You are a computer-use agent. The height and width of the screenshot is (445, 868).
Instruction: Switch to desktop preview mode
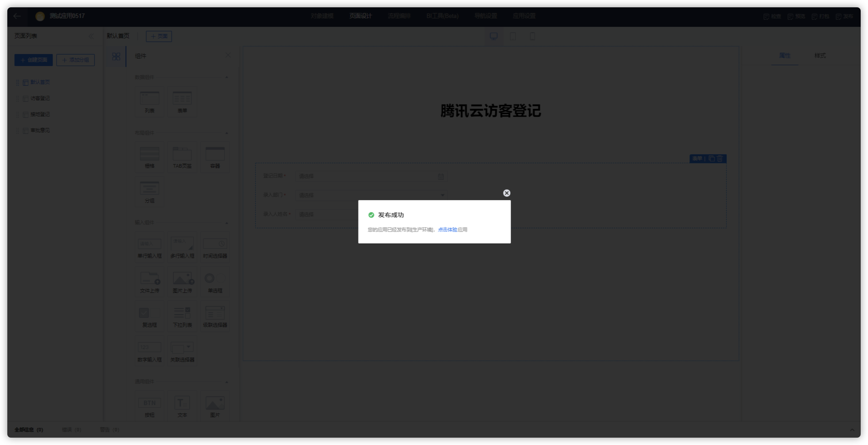(494, 36)
